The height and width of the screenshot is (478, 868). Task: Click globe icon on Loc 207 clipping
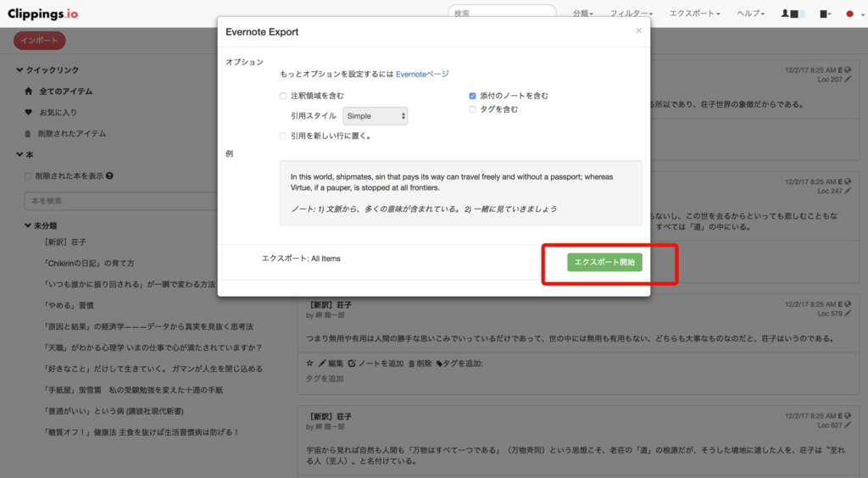(x=848, y=70)
